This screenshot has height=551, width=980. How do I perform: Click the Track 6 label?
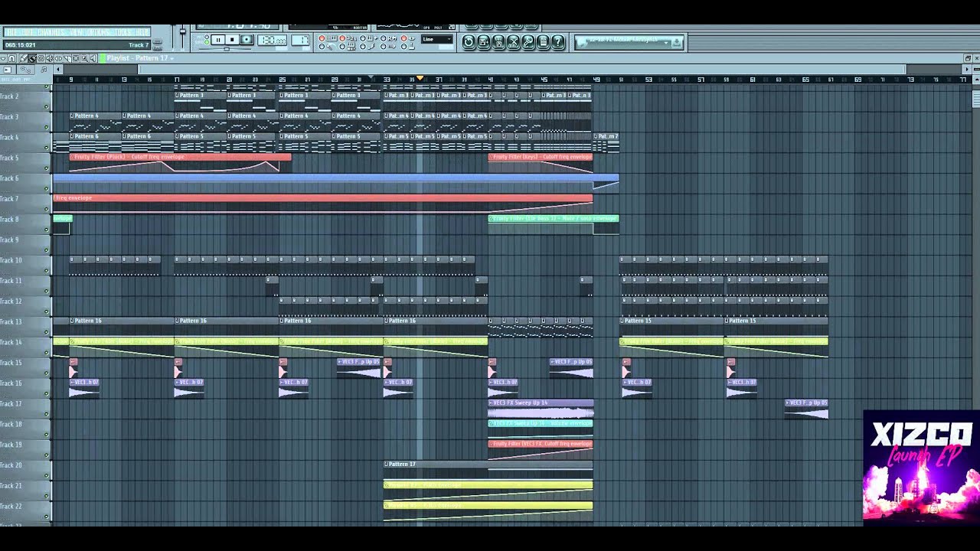tap(10, 178)
